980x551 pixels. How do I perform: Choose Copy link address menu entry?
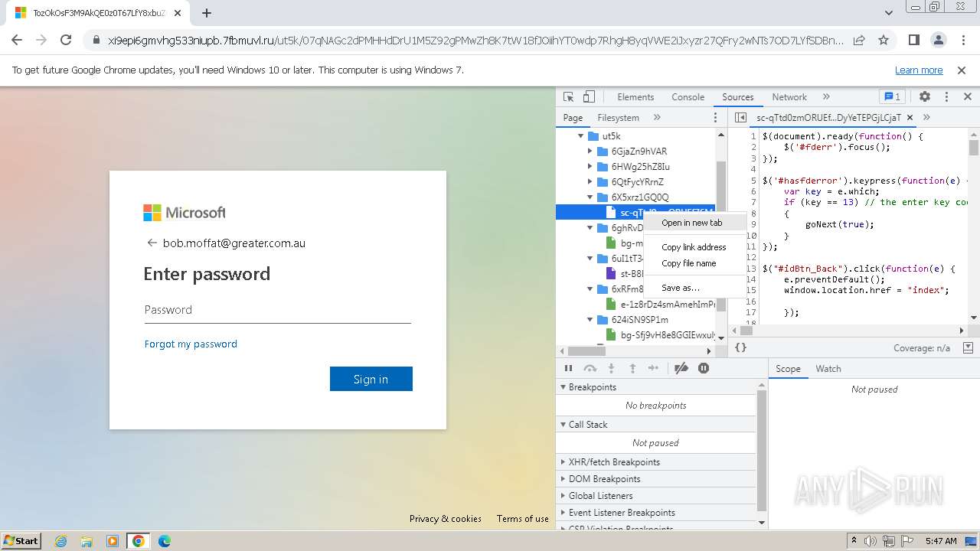click(x=694, y=247)
